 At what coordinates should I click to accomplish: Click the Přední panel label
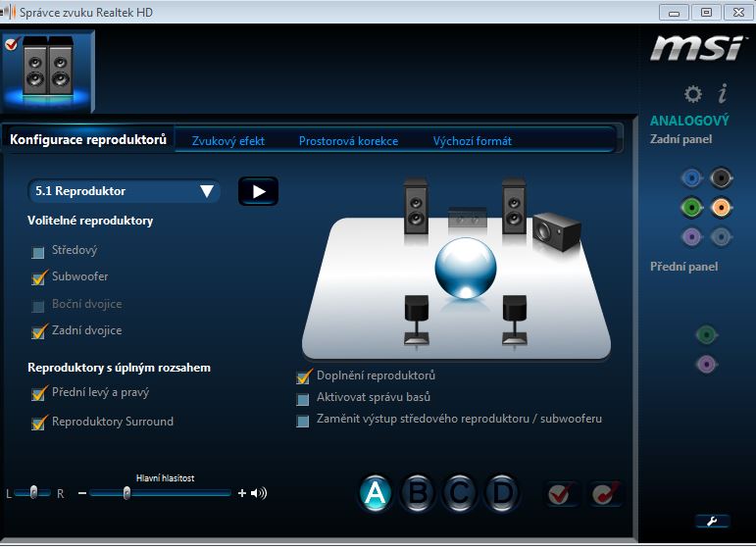pyautogui.click(x=683, y=267)
